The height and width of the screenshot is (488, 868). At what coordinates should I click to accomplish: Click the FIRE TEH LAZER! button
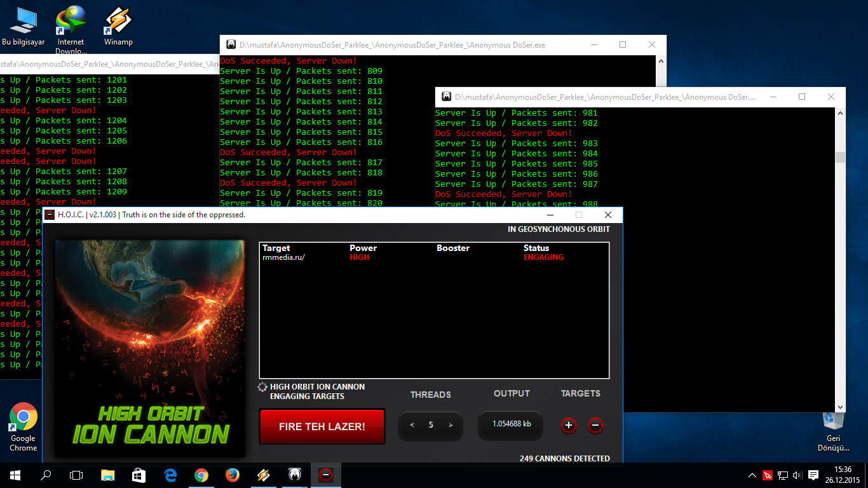[x=322, y=426]
